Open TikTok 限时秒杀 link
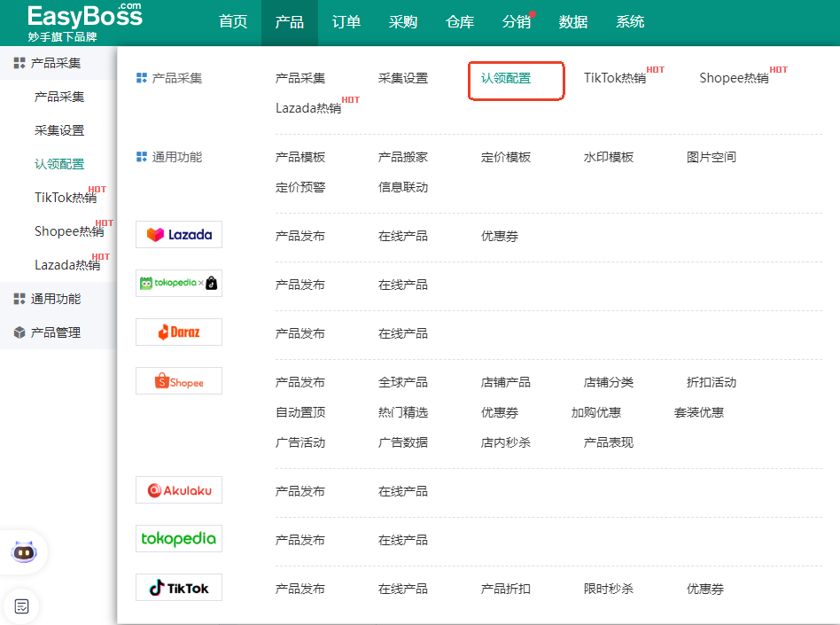The width and height of the screenshot is (840, 625). [x=609, y=589]
